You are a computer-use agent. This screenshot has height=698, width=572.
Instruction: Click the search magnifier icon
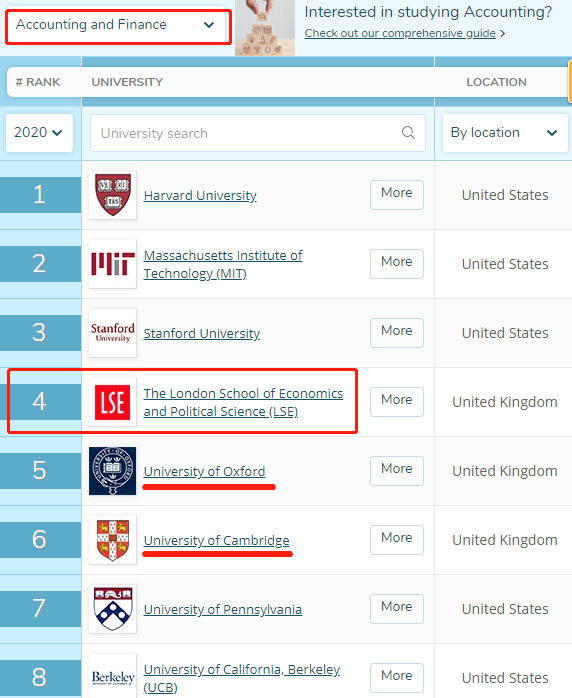tap(408, 133)
